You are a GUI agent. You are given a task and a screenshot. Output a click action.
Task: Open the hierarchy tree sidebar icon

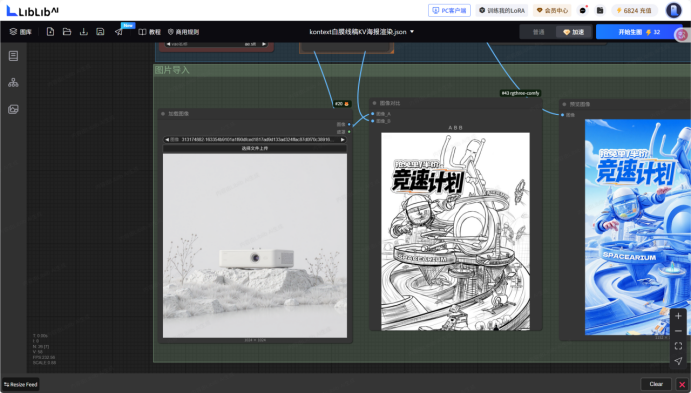click(x=13, y=82)
